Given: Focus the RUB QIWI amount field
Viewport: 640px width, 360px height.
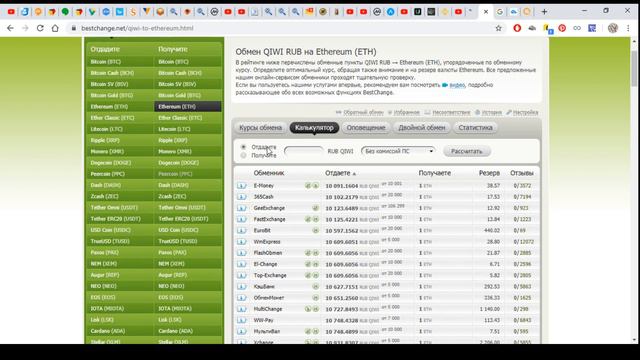Looking at the screenshot, I should tap(304, 151).
